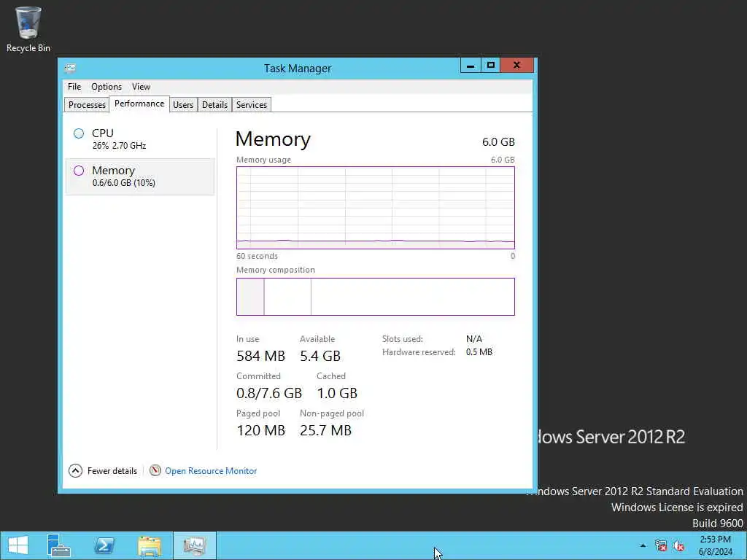Click the 60 seconds graph label
The height and width of the screenshot is (560, 747).
(257, 256)
